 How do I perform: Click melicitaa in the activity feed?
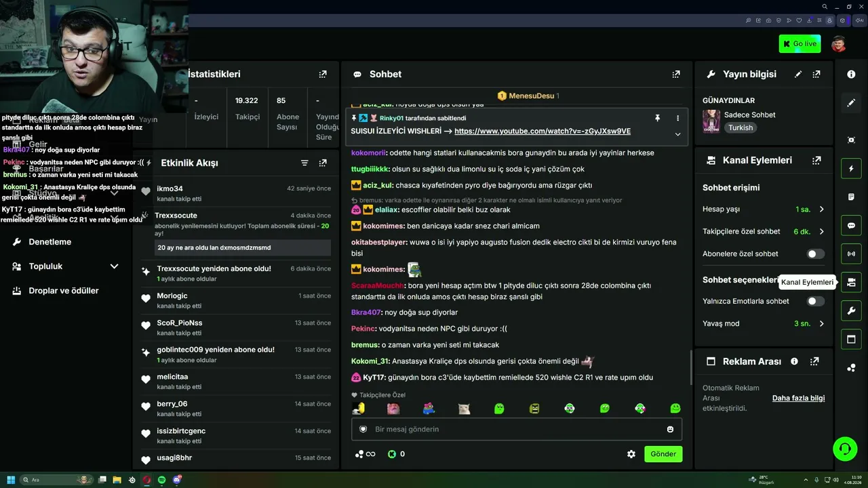click(172, 376)
